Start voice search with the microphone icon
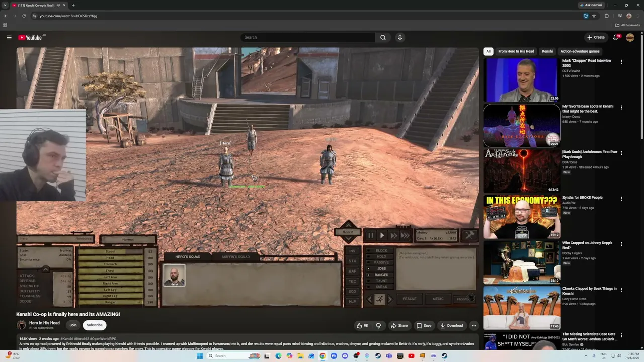Viewport: 644px width, 362px height. click(x=400, y=37)
